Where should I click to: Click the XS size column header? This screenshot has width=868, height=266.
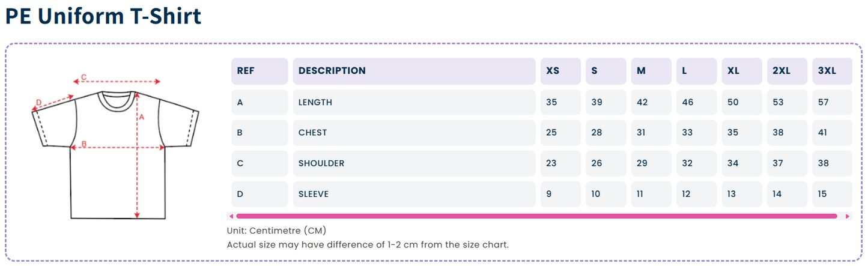(x=560, y=71)
